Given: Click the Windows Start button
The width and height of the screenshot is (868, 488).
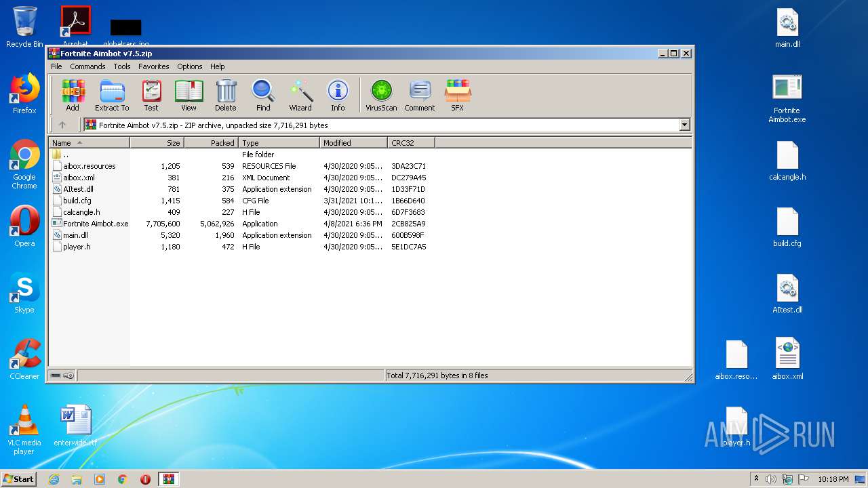Looking at the screenshot, I should click(19, 479).
